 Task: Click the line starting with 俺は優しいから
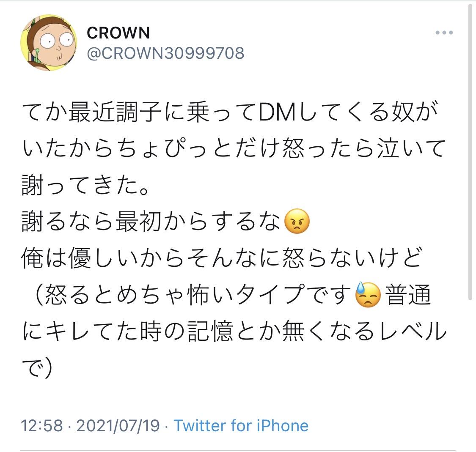coord(222,258)
